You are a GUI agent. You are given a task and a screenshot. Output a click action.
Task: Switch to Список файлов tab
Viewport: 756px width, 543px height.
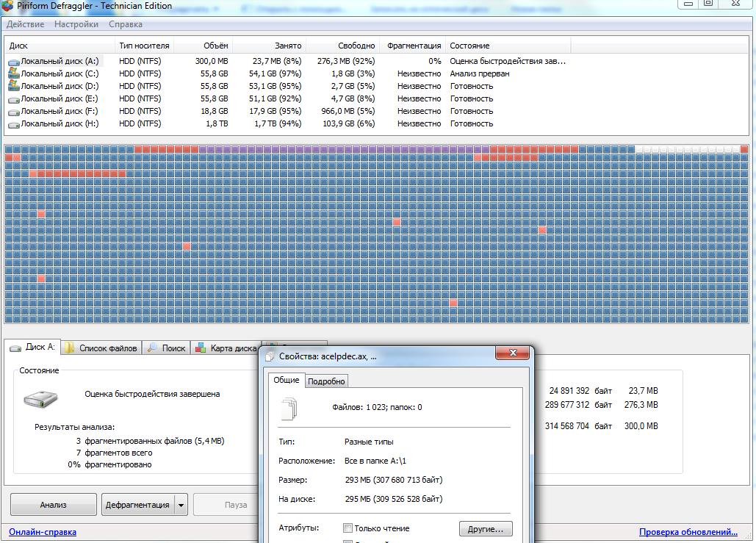101,348
